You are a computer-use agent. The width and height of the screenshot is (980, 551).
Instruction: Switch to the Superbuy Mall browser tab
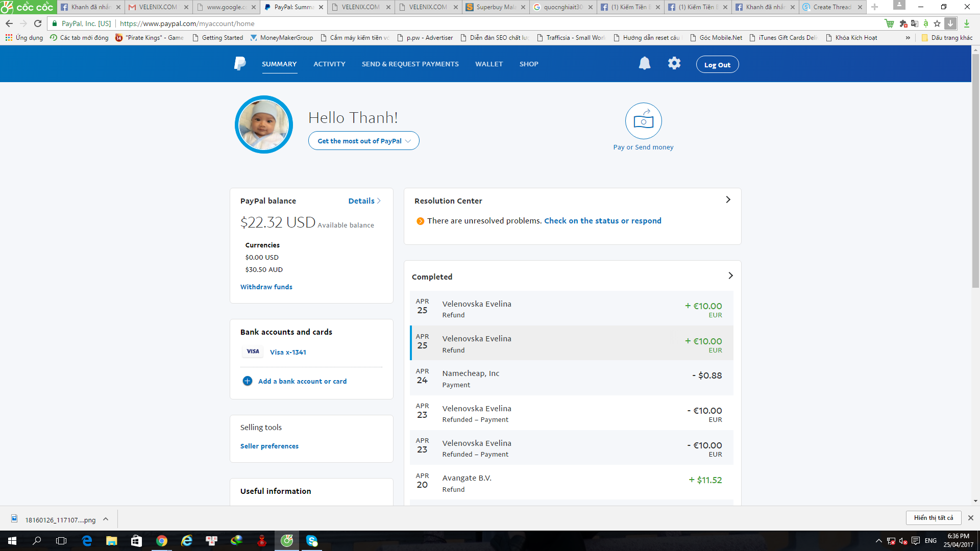[x=496, y=7]
